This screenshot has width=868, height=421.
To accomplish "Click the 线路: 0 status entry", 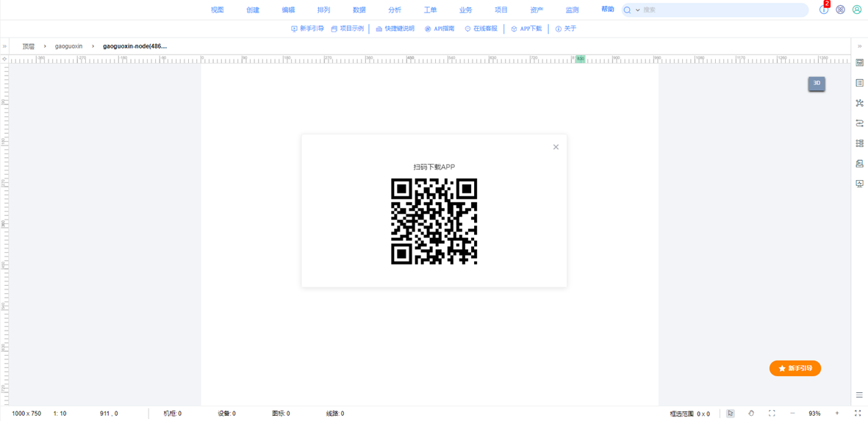I will point(335,414).
